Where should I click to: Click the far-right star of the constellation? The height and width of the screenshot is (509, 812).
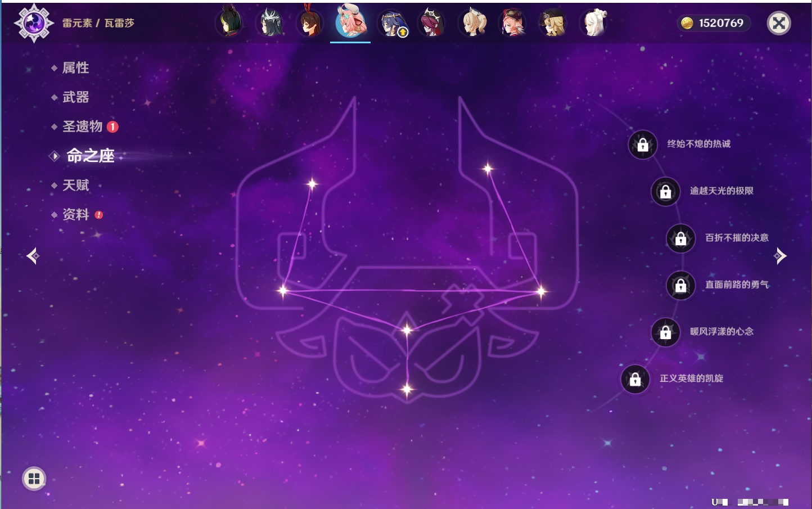[541, 291]
